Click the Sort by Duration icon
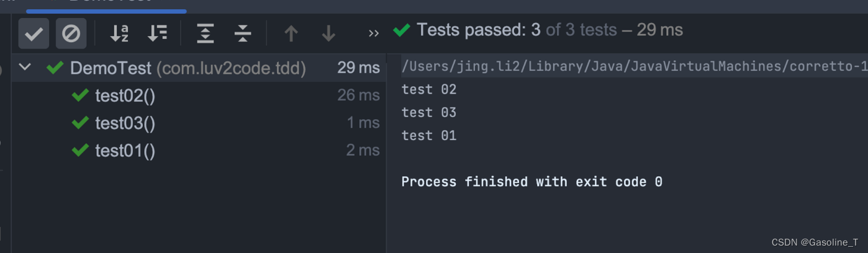The image size is (868, 253). click(x=157, y=33)
